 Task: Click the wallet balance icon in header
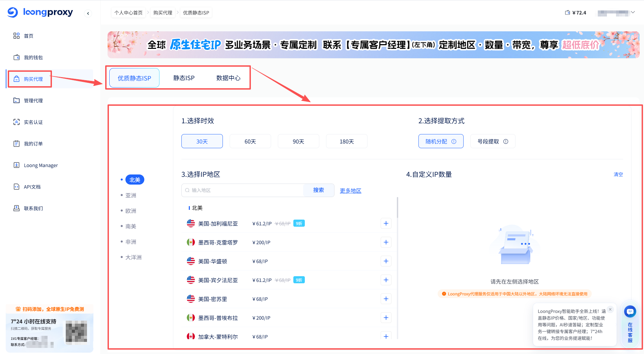tap(567, 13)
